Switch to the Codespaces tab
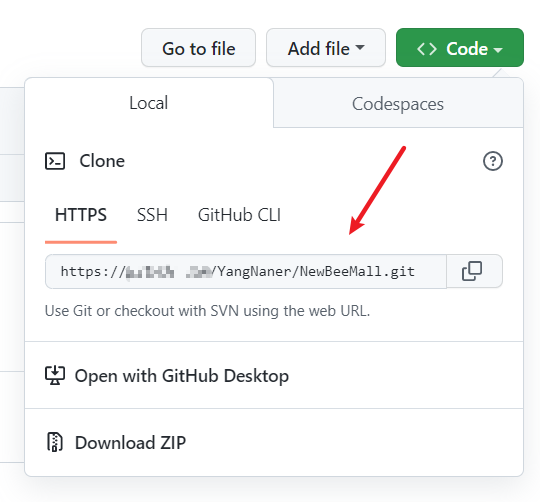This screenshot has height=502, width=540. (398, 103)
